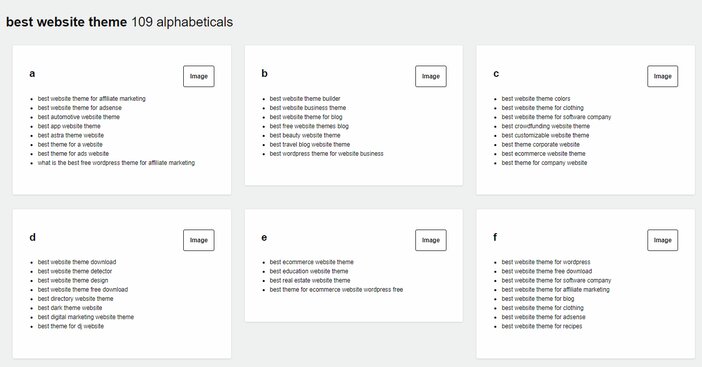Select 'best dark theme website' entry

[x=70, y=307]
